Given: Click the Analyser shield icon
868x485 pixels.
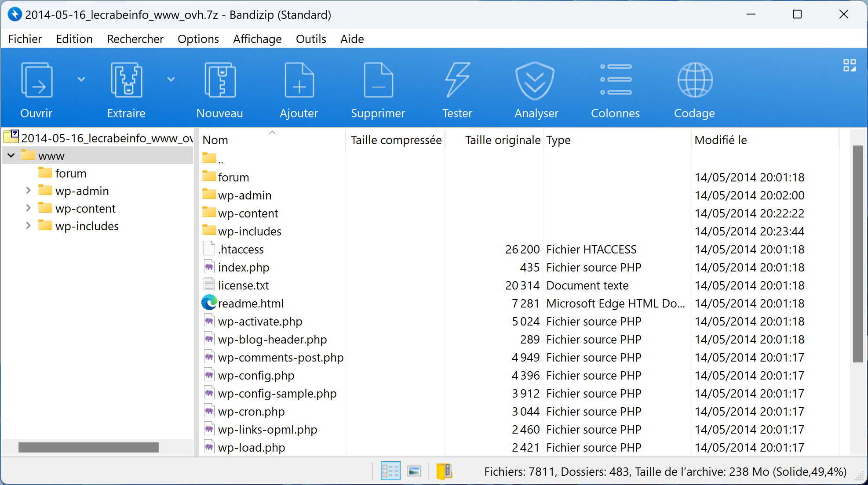Looking at the screenshot, I should (535, 80).
